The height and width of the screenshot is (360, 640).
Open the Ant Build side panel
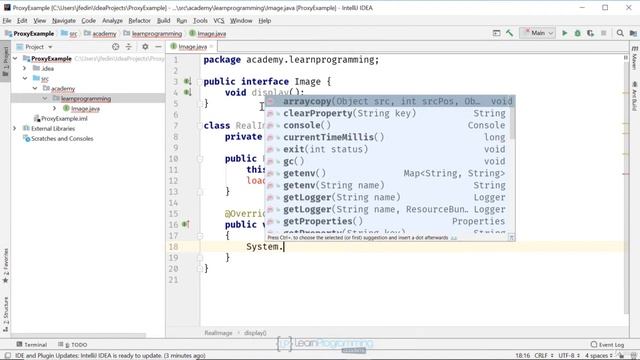pos(634,96)
